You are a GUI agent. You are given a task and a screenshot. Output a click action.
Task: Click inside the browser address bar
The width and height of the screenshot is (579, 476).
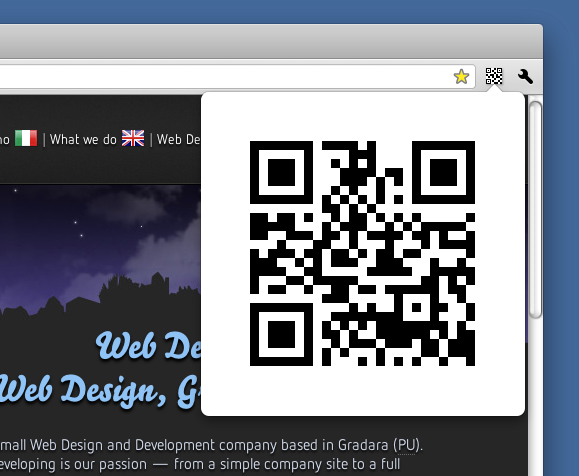tap(236, 77)
